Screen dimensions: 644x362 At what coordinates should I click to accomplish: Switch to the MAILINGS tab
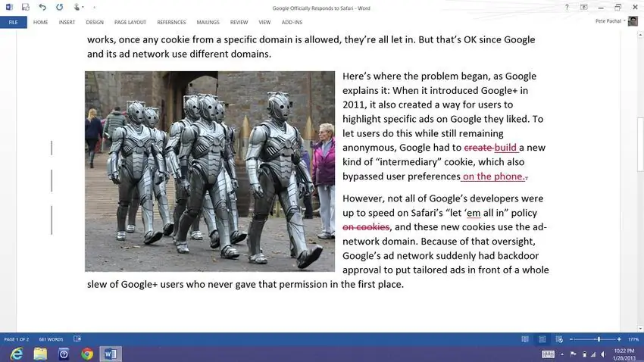point(208,22)
